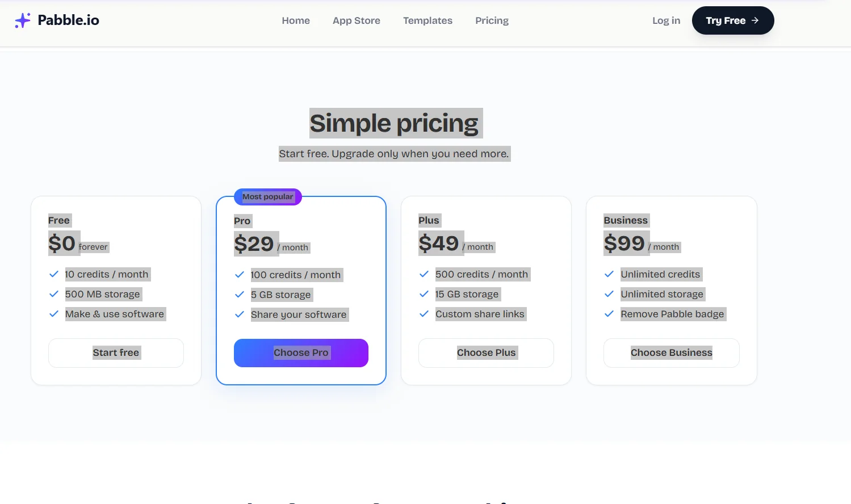Go to the App Store page
Screen dimensions: 851x504
(x=357, y=20)
